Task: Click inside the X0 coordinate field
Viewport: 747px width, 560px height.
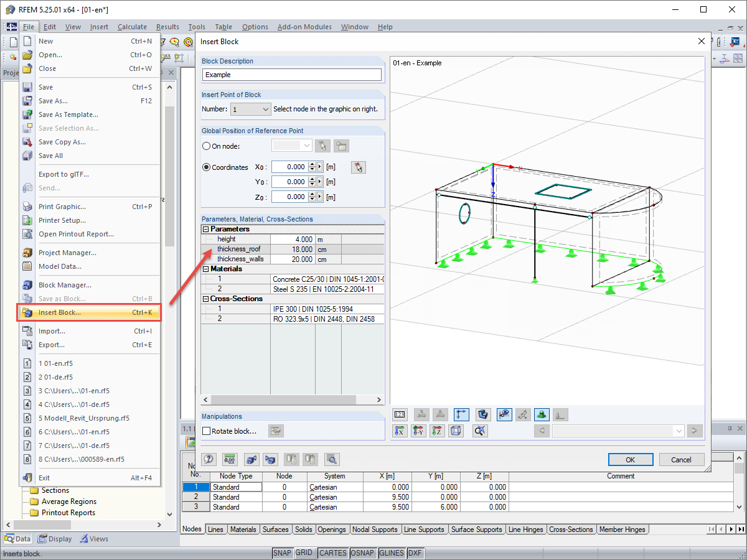Action: point(289,167)
